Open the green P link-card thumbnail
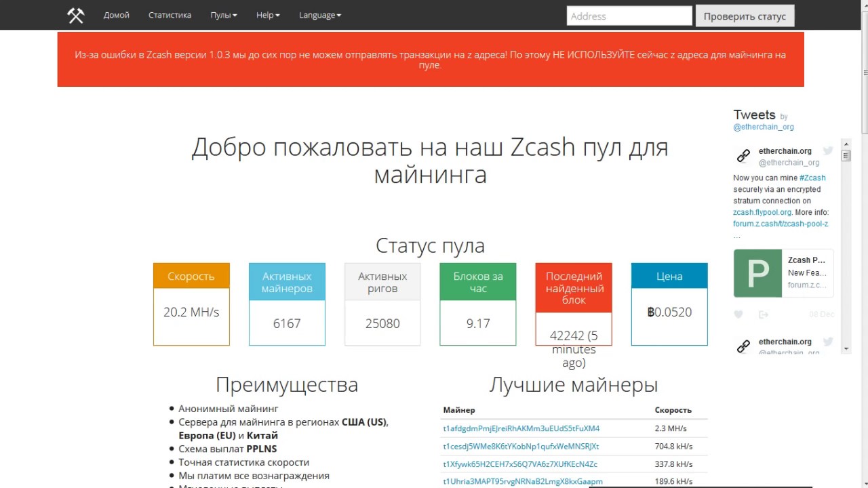 pyautogui.click(x=757, y=273)
